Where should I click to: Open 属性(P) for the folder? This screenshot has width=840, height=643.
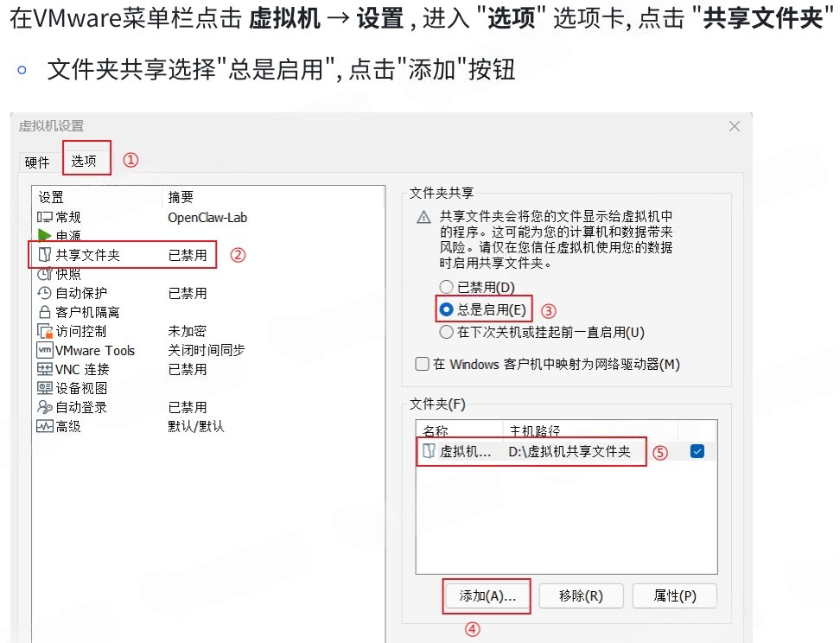tap(675, 595)
